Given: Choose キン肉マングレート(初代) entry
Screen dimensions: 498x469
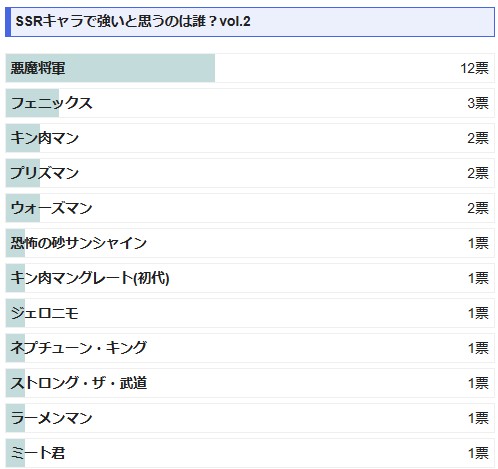Looking at the screenshot, I should (250, 278).
